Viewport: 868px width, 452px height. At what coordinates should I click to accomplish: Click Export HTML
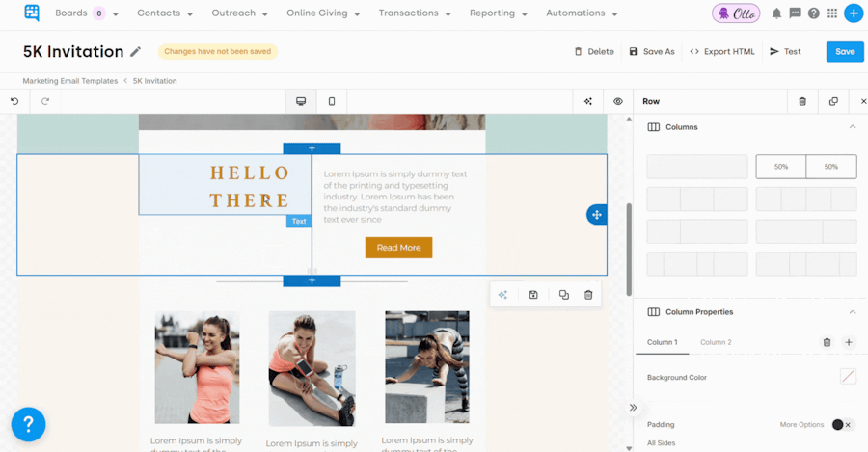click(x=721, y=51)
